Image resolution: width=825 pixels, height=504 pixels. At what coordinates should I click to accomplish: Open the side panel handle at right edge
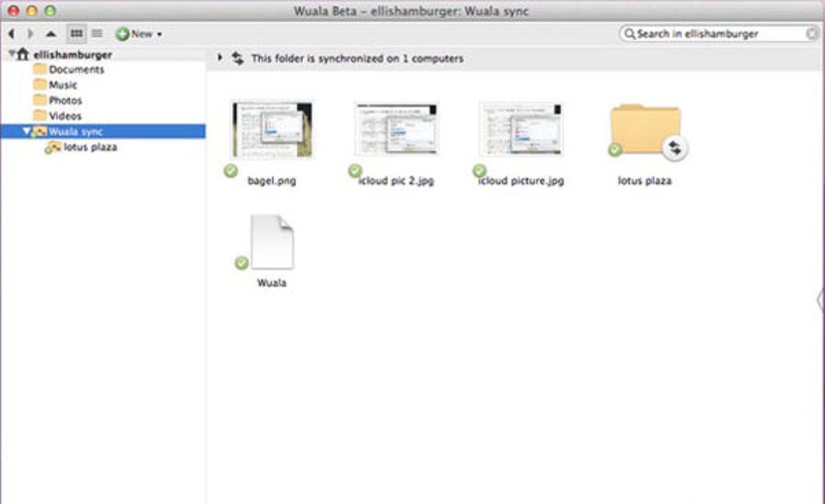click(x=820, y=299)
